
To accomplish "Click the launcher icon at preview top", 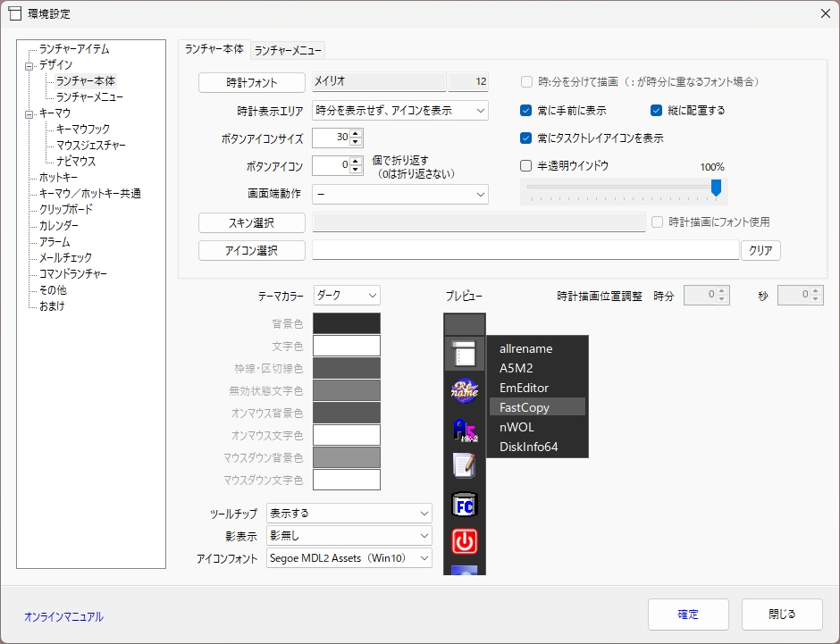I will point(464,354).
